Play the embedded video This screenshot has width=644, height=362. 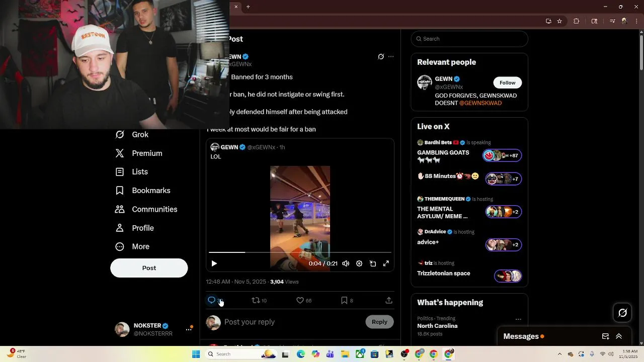214,263
